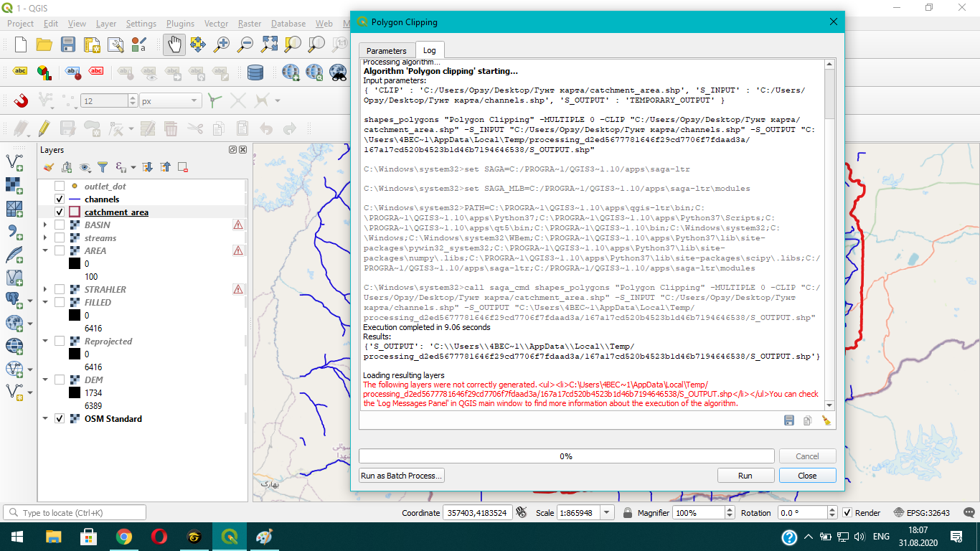Open the DB Manager database icon
Screen dimensions: 980x551
coord(255,72)
